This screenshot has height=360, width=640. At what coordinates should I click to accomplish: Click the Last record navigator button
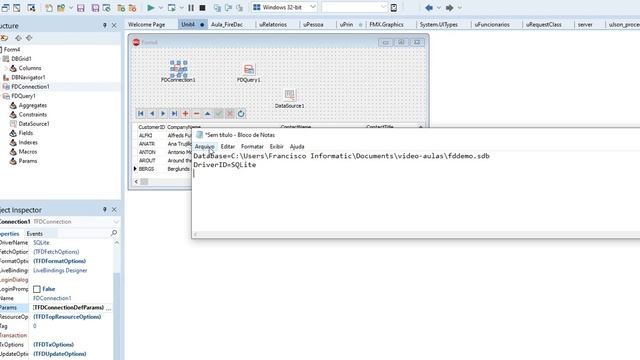(x=174, y=113)
